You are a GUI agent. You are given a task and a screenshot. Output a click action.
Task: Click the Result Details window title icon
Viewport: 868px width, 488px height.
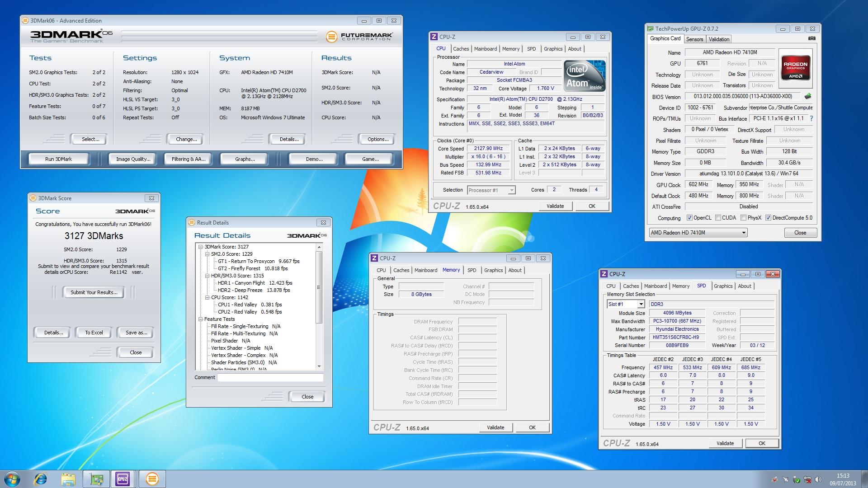[192, 222]
